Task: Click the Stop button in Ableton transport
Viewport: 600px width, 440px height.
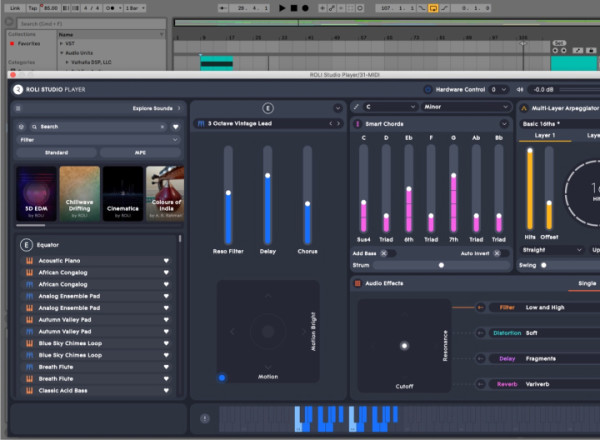Action: [294, 8]
